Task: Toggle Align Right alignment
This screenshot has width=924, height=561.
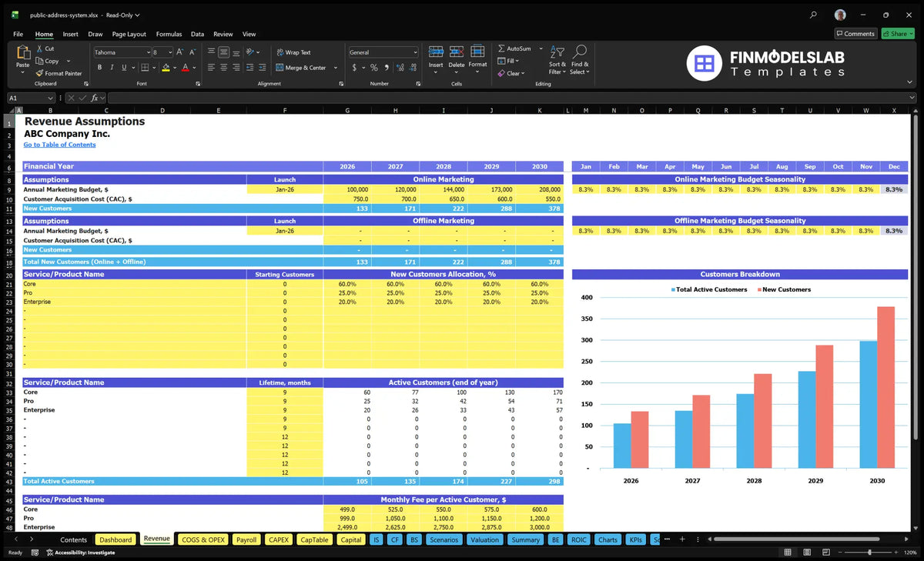Action: click(235, 68)
